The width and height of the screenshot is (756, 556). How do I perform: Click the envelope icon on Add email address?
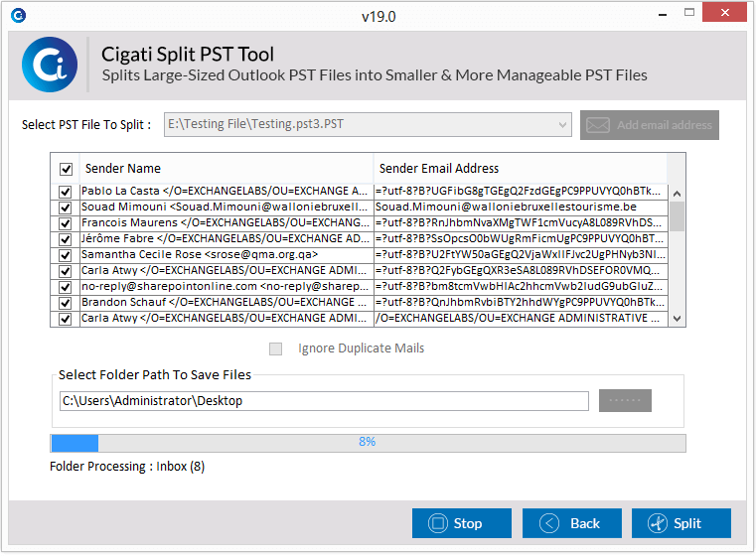pos(598,125)
